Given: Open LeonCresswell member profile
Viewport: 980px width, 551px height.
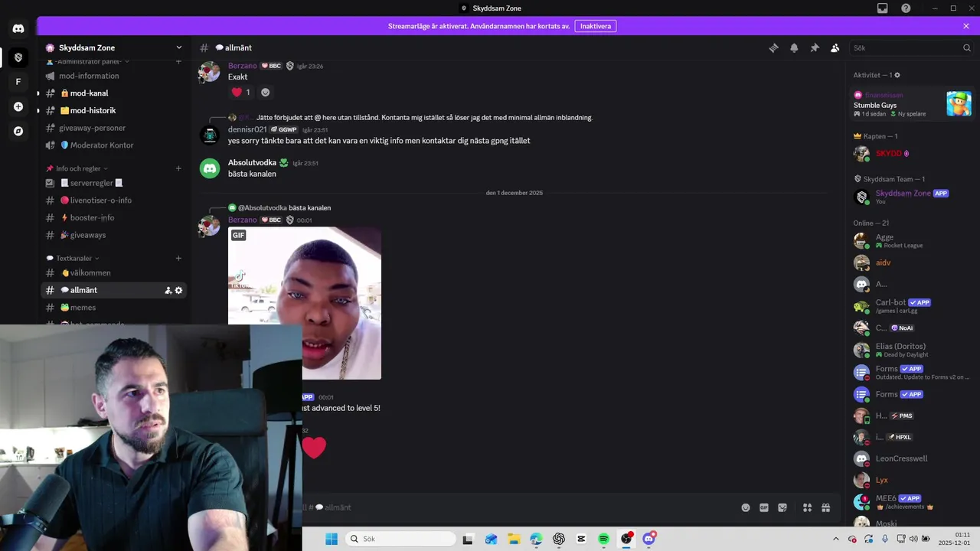Looking at the screenshot, I should (913, 458).
